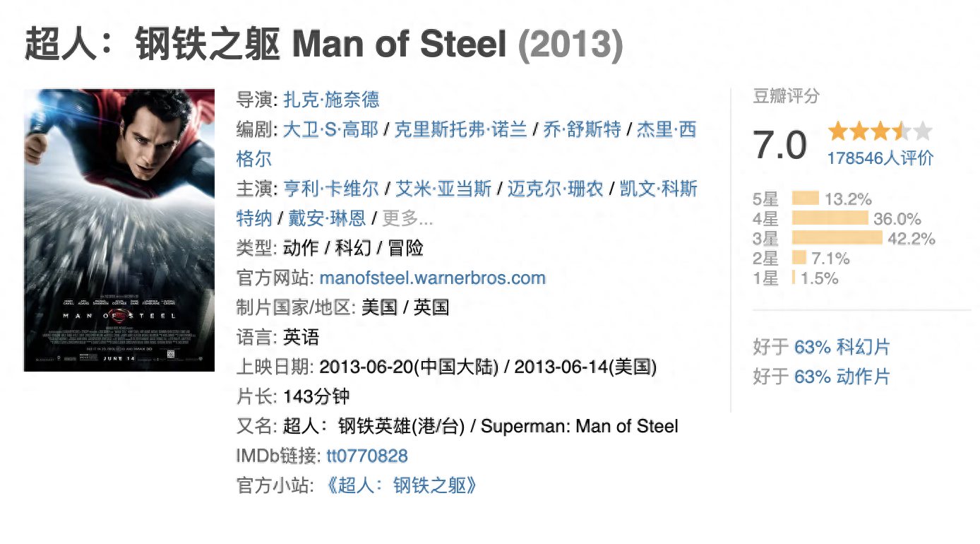Open actress 戴安·琳恩 page
The image size is (980, 544).
coord(327,218)
